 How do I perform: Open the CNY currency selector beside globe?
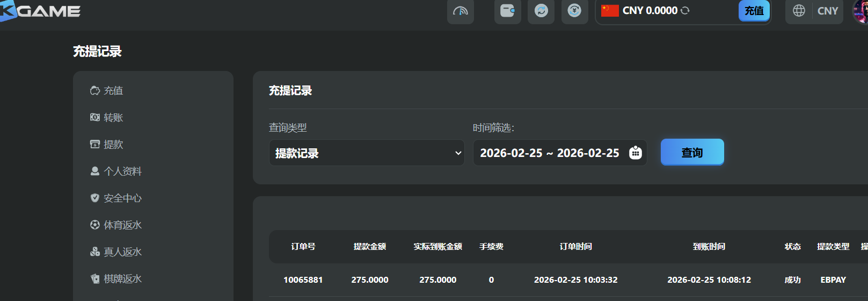point(827,11)
